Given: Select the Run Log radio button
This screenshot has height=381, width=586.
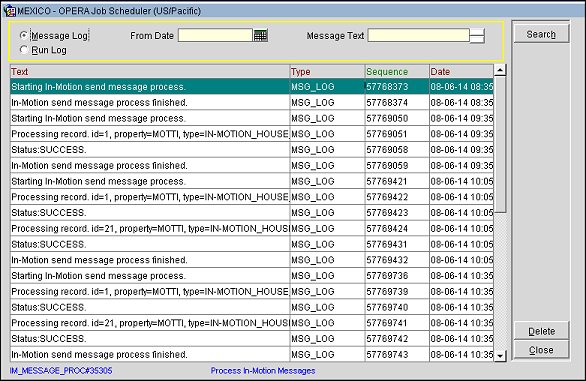Looking at the screenshot, I should 24,49.
